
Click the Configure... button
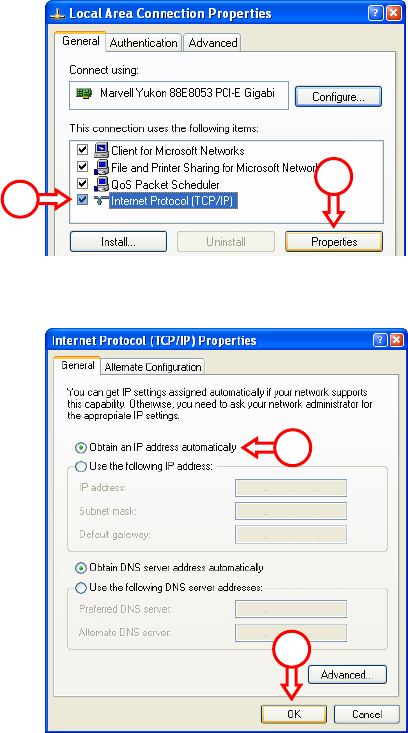pyautogui.click(x=338, y=97)
